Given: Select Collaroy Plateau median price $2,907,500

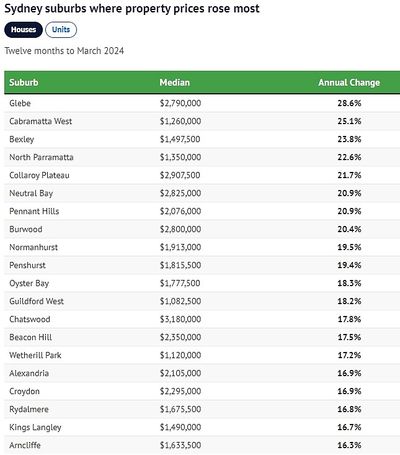Looking at the screenshot, I should point(180,175).
